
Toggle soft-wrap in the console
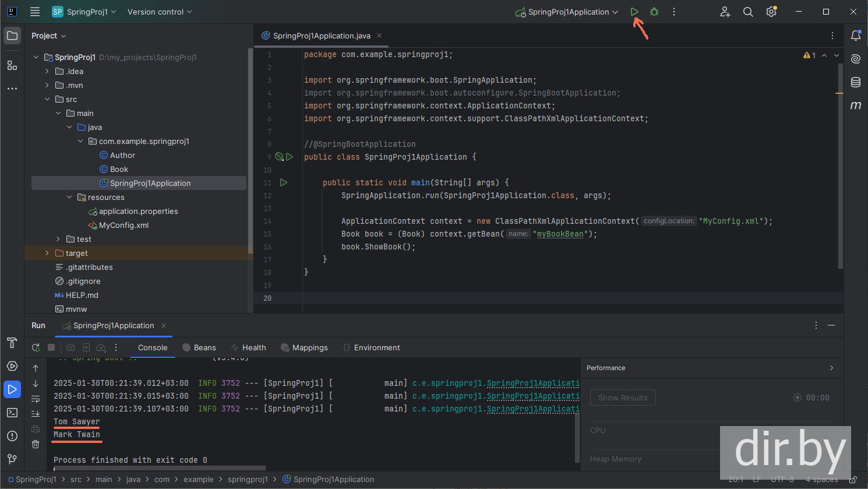coord(36,399)
